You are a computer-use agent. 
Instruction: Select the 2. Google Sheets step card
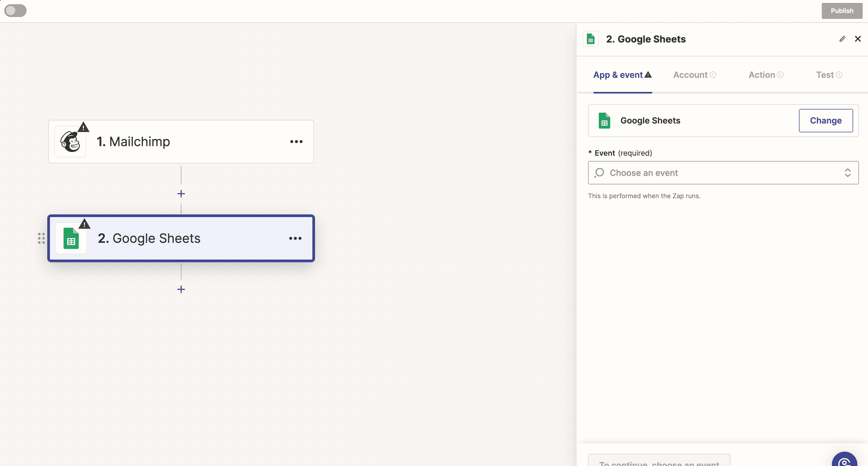181,238
